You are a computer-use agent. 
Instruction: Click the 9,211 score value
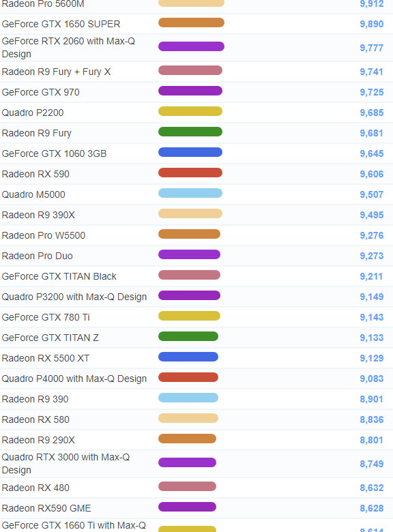pyautogui.click(x=372, y=276)
